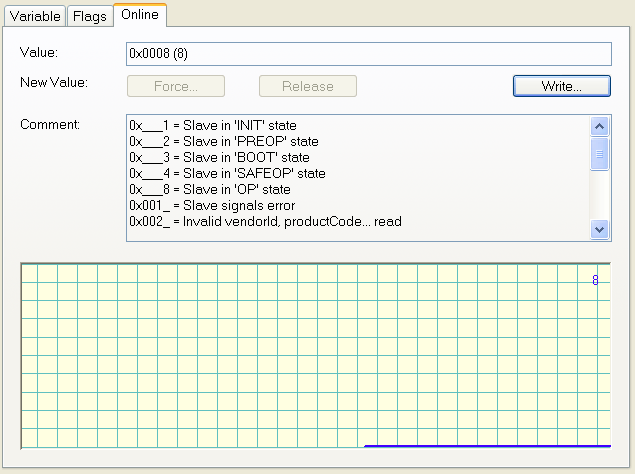Click the Release button
This screenshot has height=474, width=635.
pos(308,86)
